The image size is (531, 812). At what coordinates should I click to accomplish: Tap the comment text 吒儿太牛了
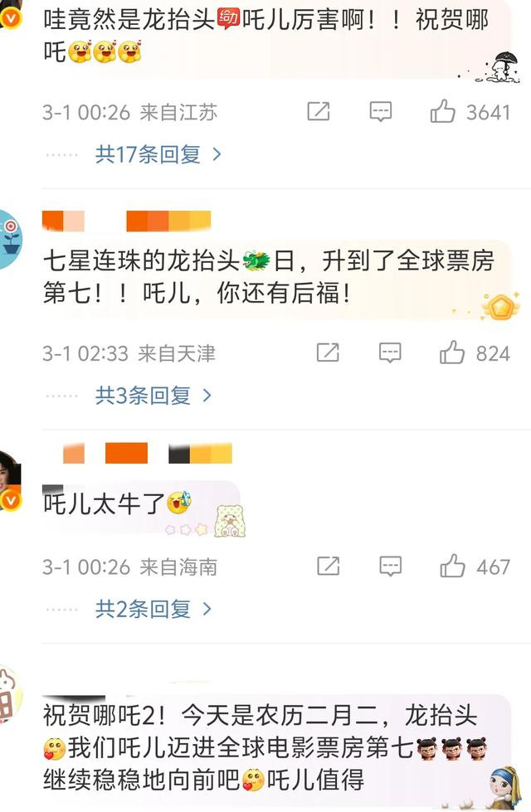click(105, 503)
